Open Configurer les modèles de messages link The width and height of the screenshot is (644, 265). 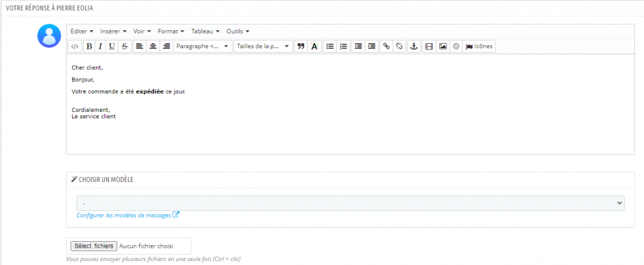point(128,215)
